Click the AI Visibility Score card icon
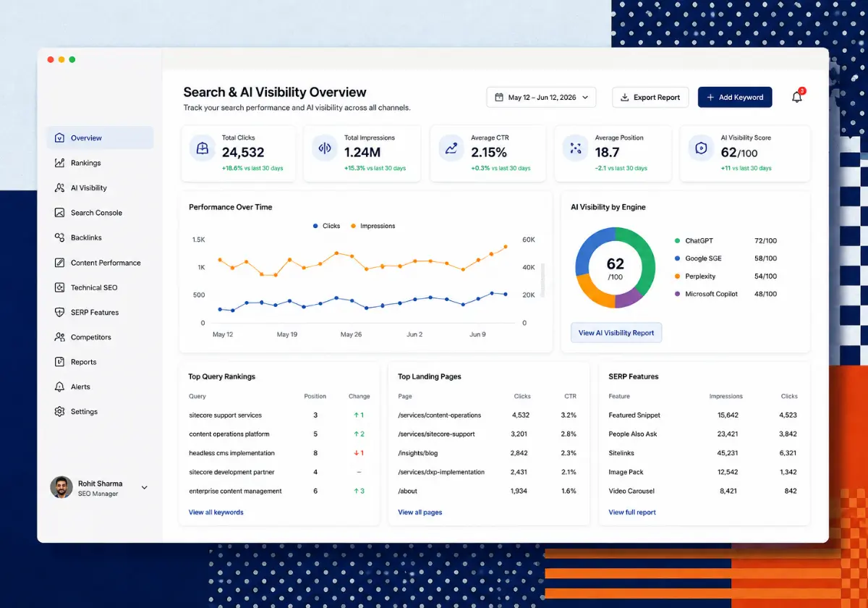The image size is (868, 608). coord(700,148)
